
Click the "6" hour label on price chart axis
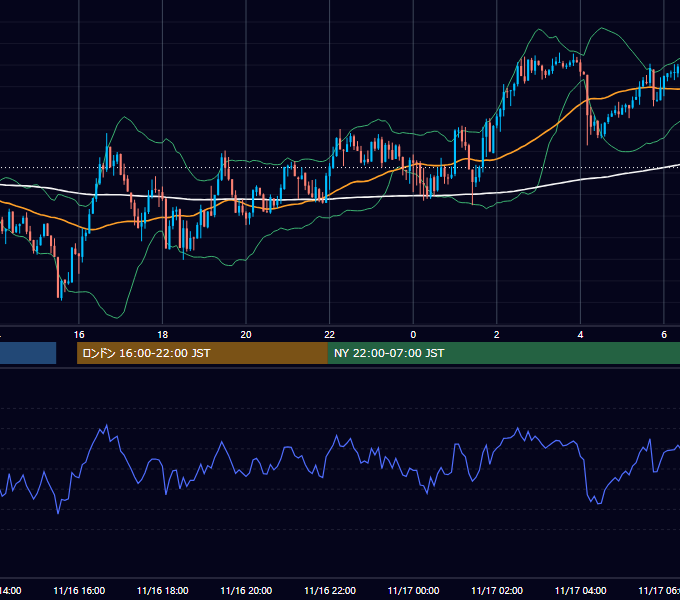point(664,334)
